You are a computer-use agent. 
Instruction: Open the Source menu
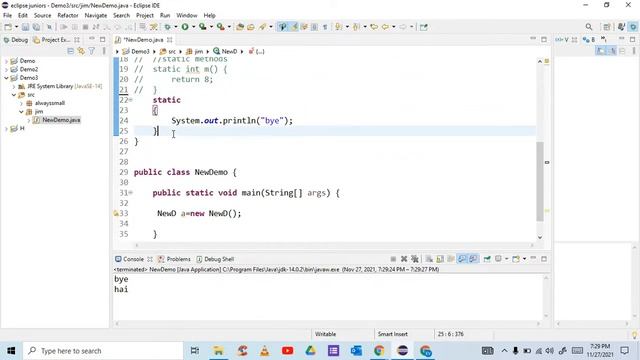42,16
